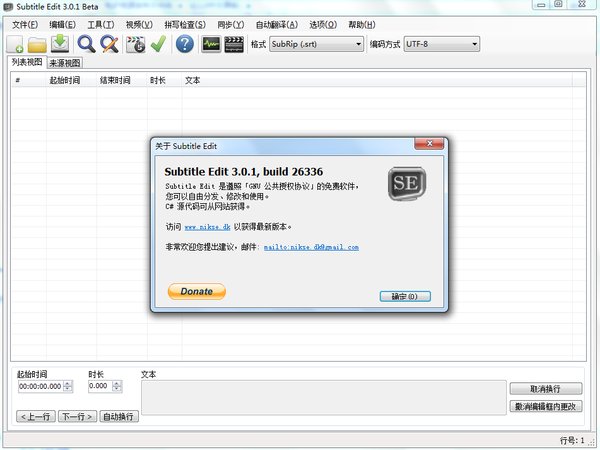
Task: Open the 视频(V) menu
Action: 139,25
